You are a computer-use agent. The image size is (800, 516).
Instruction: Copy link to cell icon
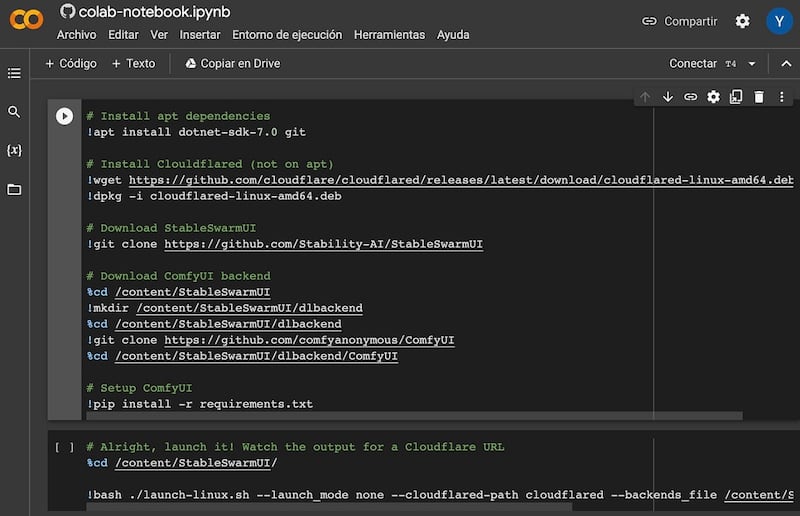[x=690, y=97]
